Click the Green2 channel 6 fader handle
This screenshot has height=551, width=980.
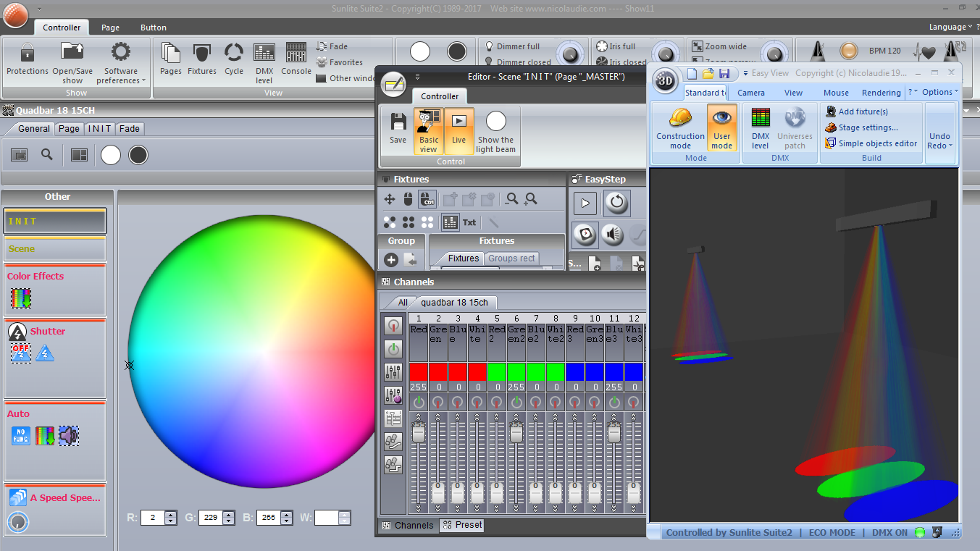tap(516, 434)
